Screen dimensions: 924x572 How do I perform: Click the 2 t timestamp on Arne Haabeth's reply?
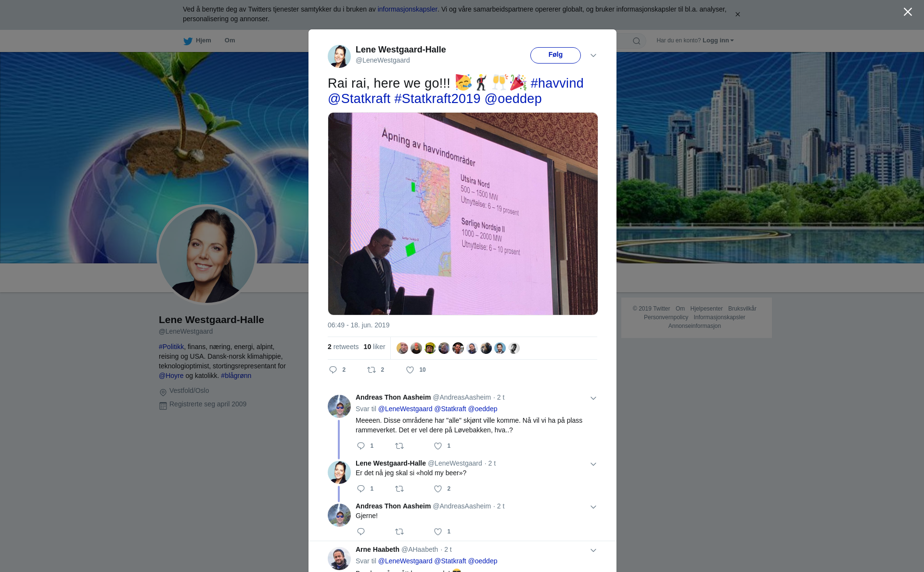(x=448, y=549)
